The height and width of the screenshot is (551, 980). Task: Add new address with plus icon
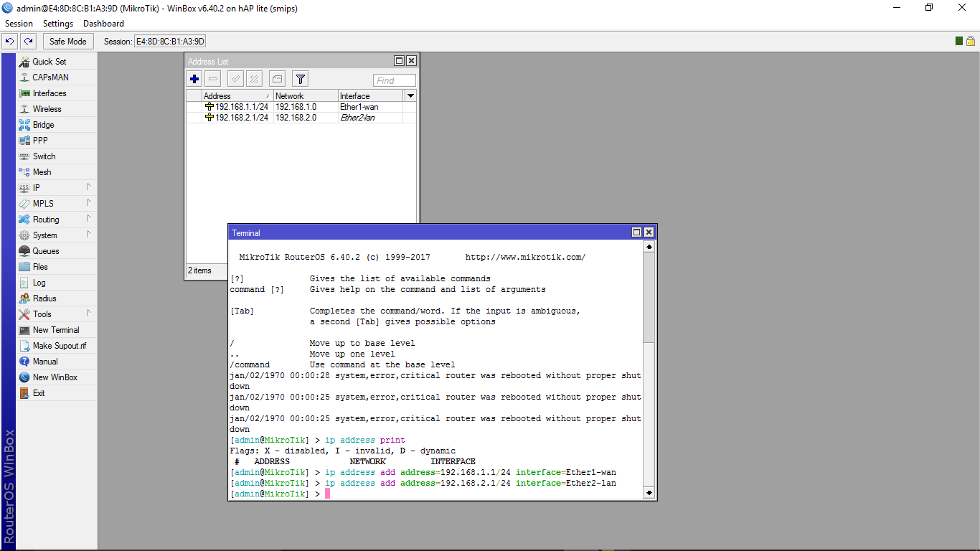[x=194, y=79]
